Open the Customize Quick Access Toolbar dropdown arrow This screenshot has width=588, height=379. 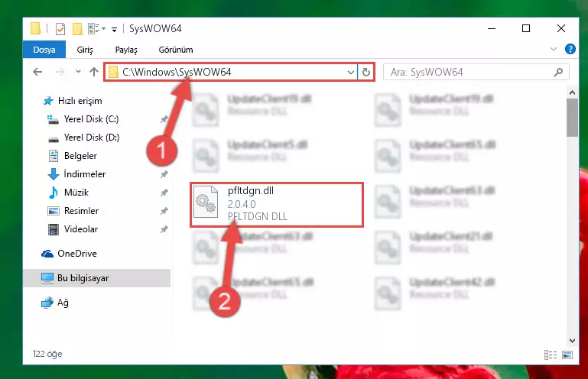coord(114,29)
